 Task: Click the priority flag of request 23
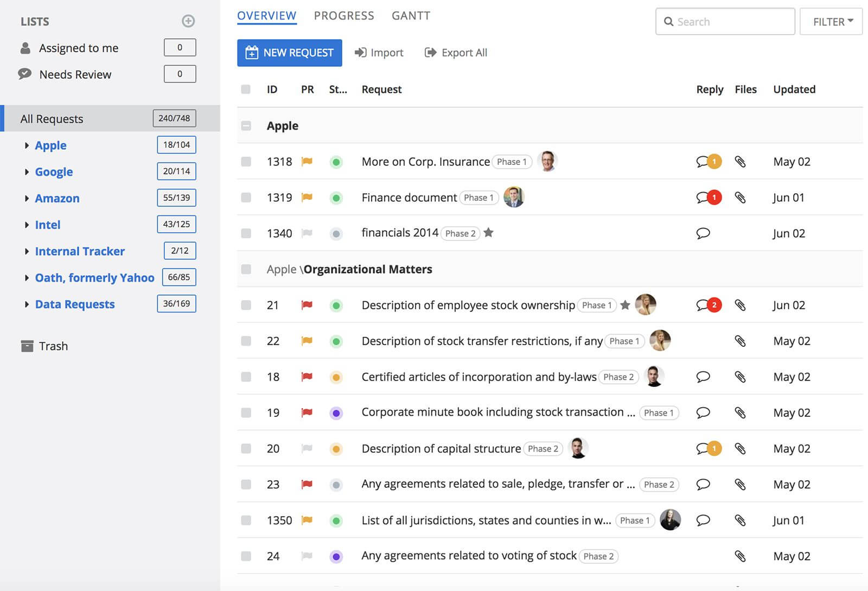(x=307, y=484)
